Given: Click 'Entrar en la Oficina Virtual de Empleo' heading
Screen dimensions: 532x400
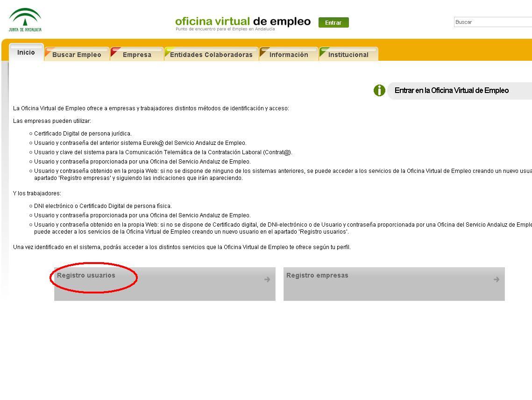Looking at the screenshot, I should pyautogui.click(x=452, y=90).
